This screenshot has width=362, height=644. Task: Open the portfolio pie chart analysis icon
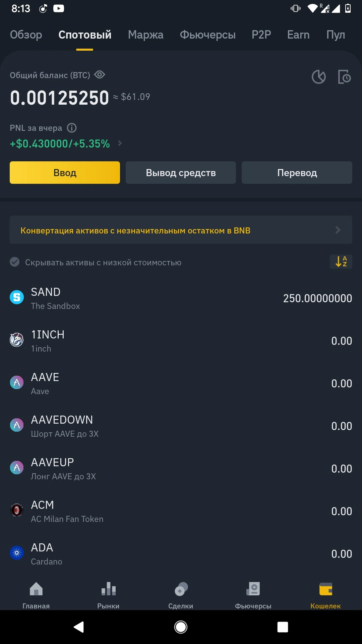point(318,77)
